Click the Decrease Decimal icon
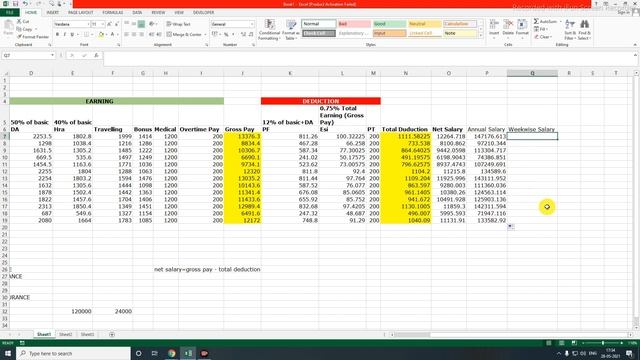 click(251, 34)
